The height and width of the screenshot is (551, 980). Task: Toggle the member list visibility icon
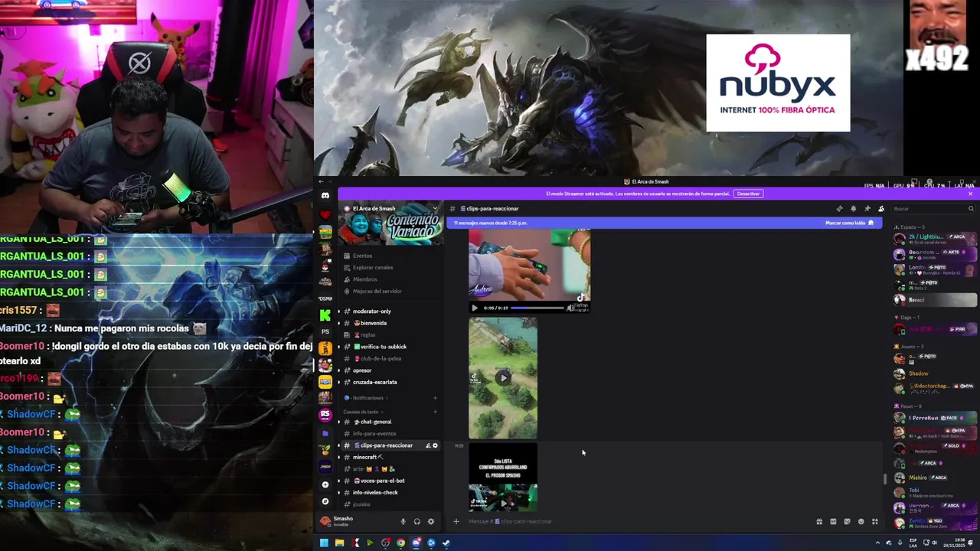(881, 208)
